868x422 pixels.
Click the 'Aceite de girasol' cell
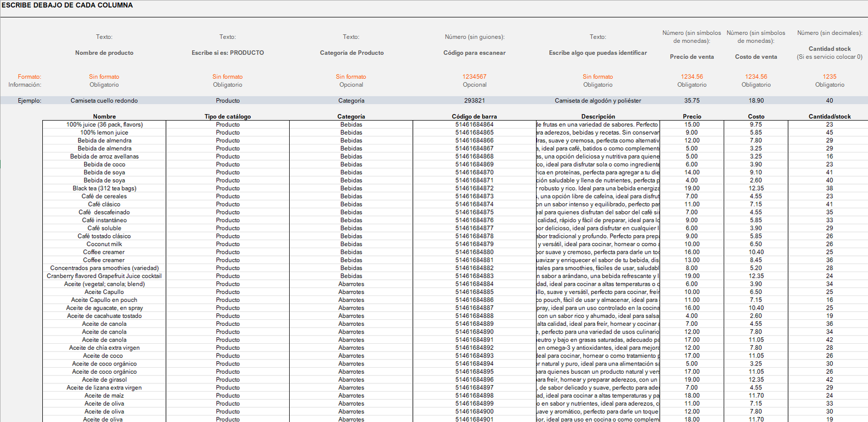tap(104, 380)
